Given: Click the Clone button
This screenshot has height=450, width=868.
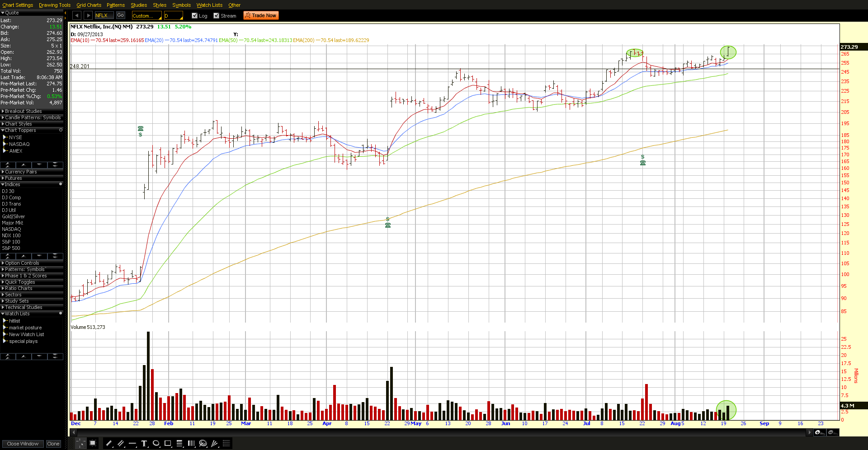Looking at the screenshot, I should coord(53,444).
